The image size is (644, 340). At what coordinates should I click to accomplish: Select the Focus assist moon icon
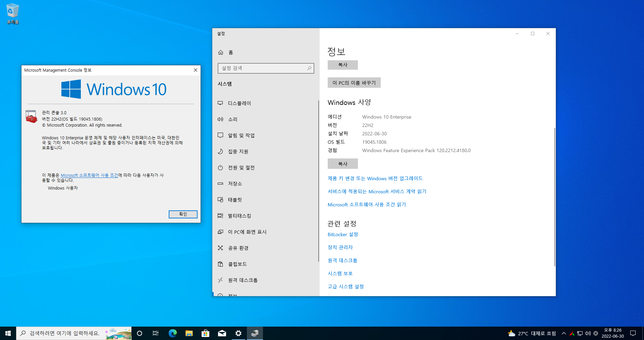pyautogui.click(x=220, y=151)
